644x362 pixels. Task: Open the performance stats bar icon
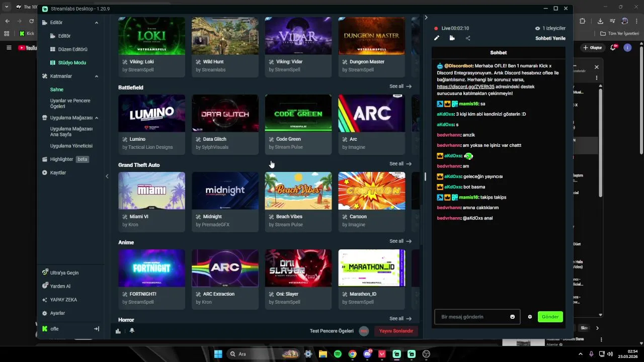(118, 331)
